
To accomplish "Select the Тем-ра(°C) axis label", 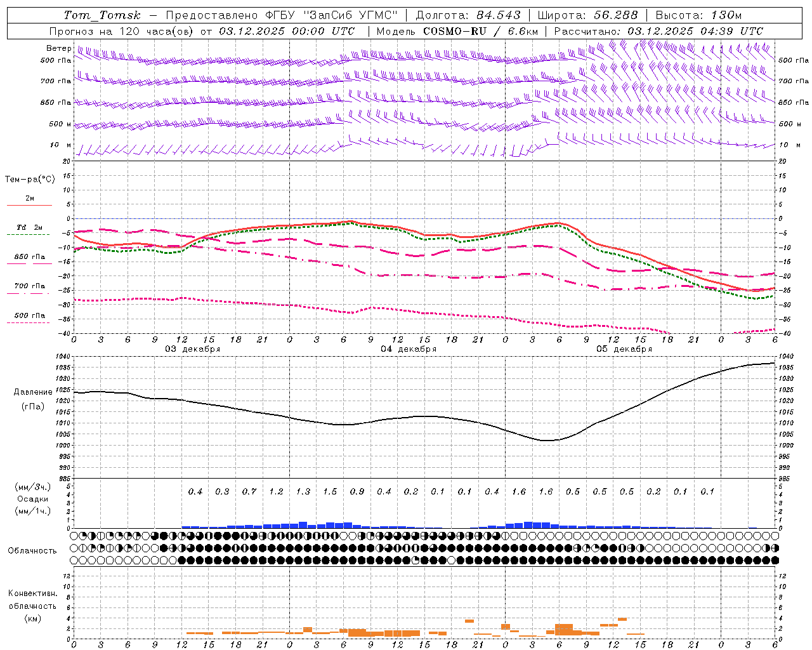I will [x=30, y=180].
